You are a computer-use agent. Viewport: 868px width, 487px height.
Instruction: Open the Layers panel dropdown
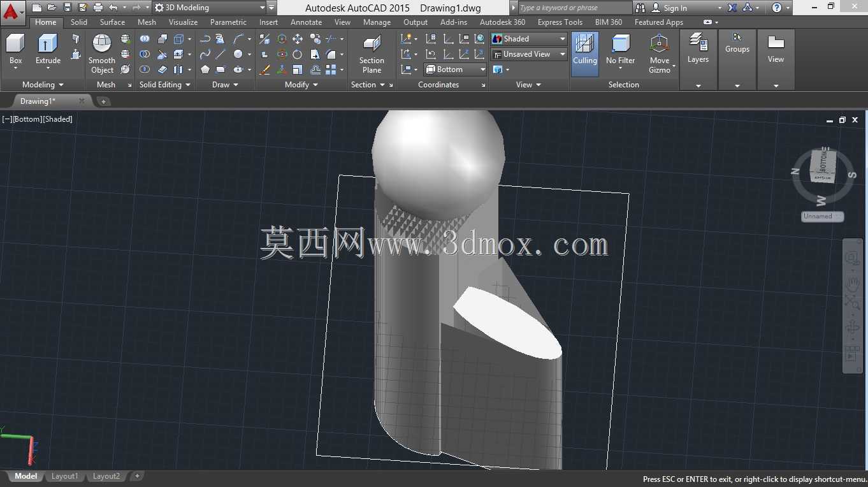coord(698,85)
